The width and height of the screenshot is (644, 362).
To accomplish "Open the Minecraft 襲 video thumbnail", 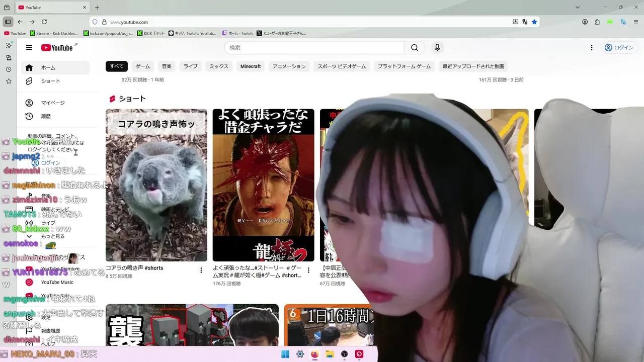I will 192,325.
